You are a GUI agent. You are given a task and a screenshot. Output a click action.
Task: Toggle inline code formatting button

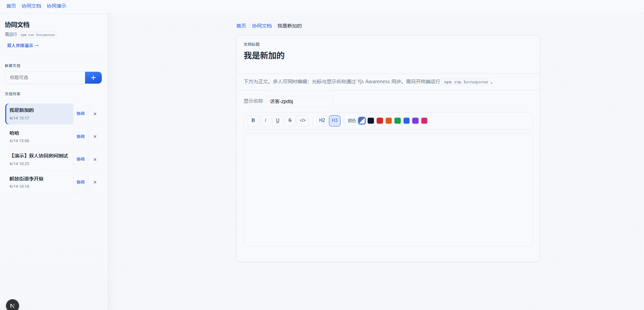click(x=302, y=121)
